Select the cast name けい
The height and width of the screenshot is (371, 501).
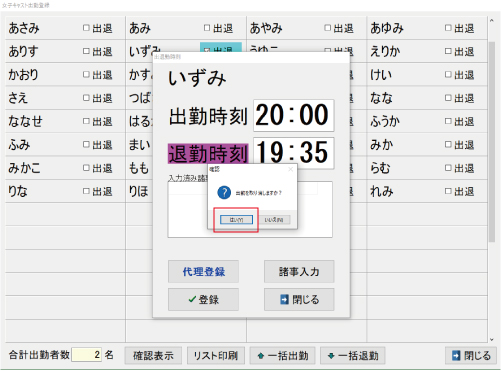381,75
